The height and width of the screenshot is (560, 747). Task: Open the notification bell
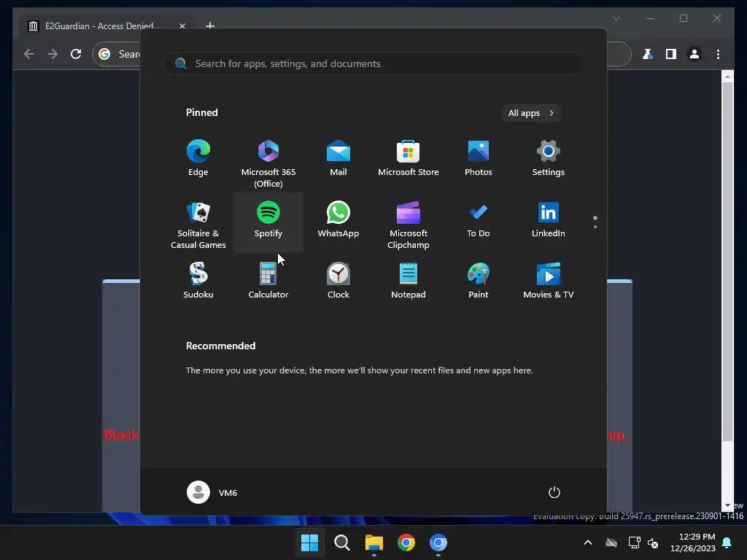click(x=727, y=542)
